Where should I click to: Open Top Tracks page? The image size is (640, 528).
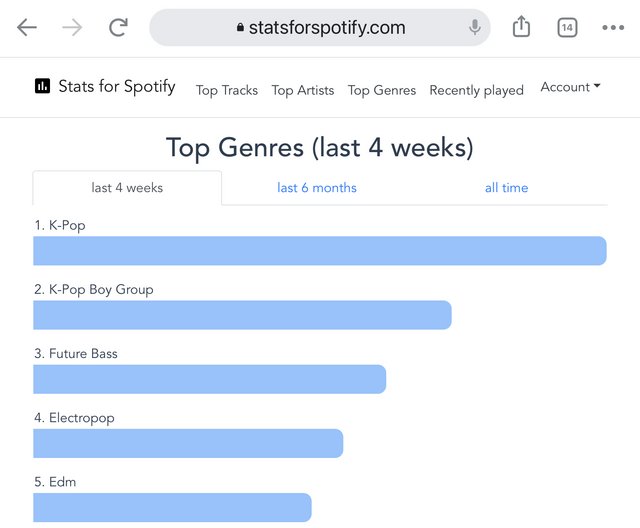[227, 90]
